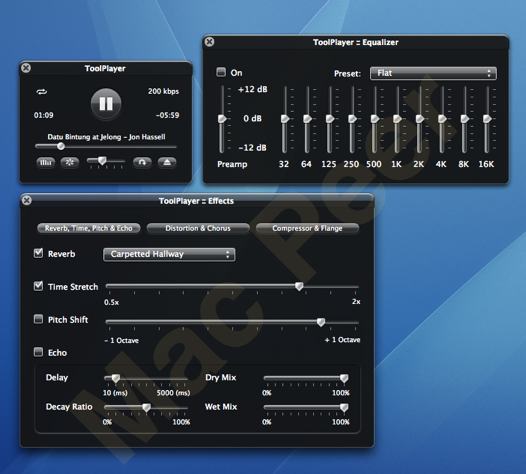Enable the Echo checkbox
The height and width of the screenshot is (474, 526).
click(39, 352)
